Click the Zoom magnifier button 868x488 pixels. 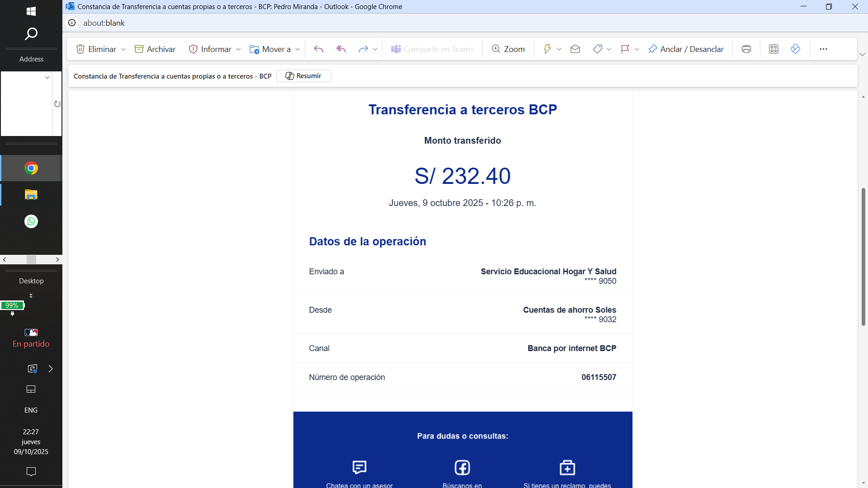(508, 49)
